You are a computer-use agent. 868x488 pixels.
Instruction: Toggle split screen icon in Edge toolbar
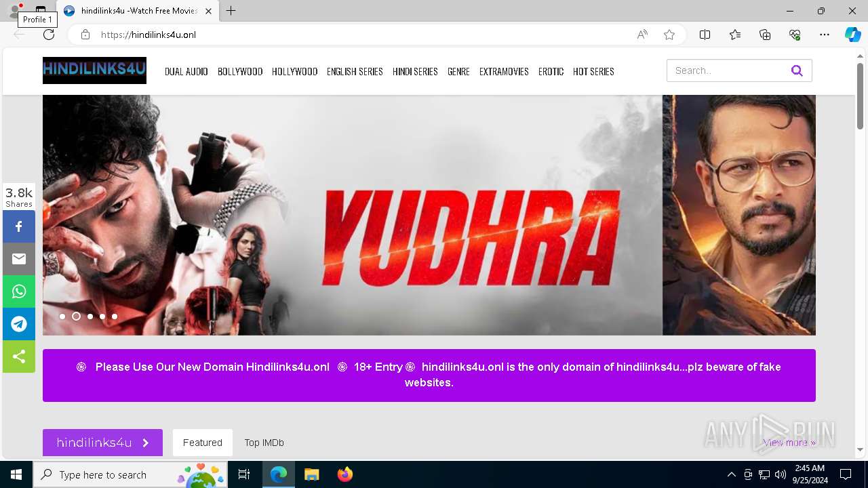tap(705, 35)
